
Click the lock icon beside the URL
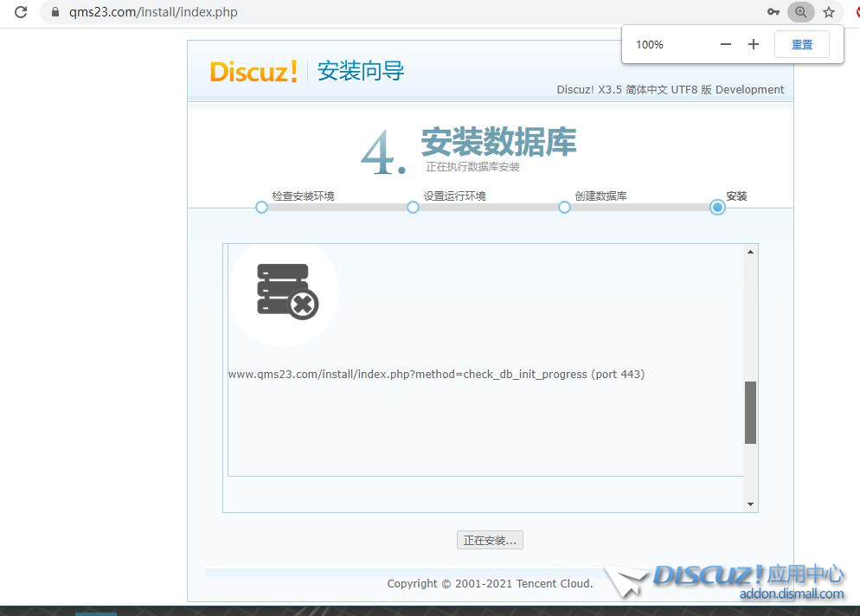click(x=55, y=12)
